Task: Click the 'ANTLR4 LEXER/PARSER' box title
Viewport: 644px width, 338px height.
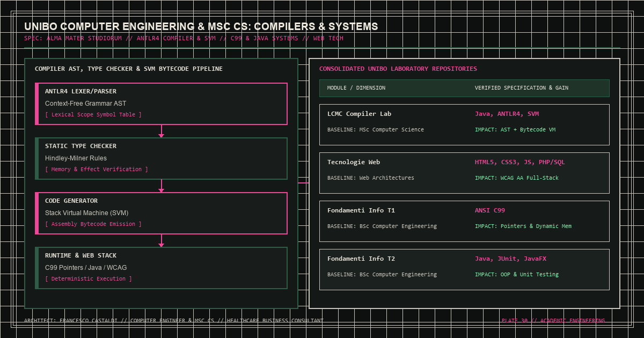Action: coord(80,91)
